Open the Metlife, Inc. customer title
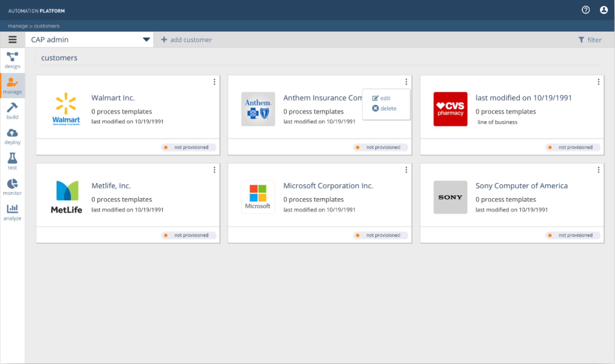Screen dimensions: 615x364 tap(111, 186)
